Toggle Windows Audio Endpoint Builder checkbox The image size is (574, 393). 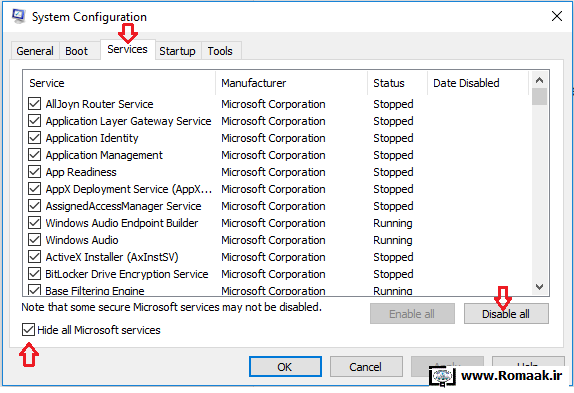pyautogui.click(x=34, y=223)
